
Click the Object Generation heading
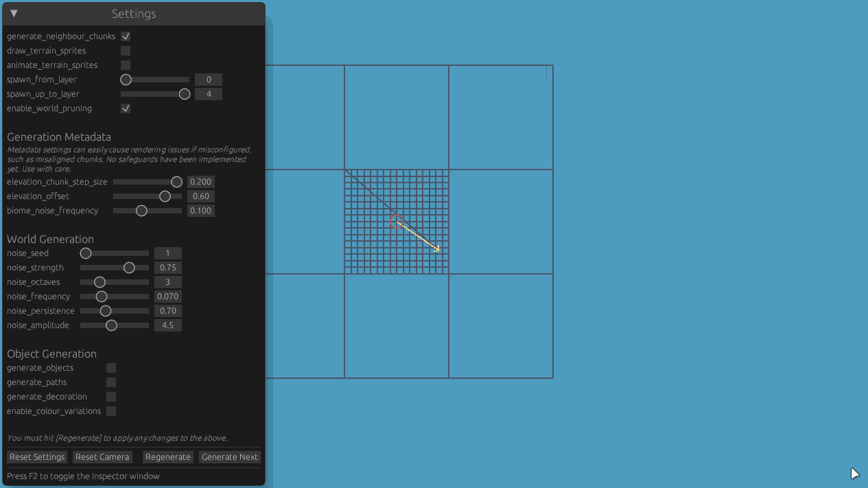(x=51, y=354)
